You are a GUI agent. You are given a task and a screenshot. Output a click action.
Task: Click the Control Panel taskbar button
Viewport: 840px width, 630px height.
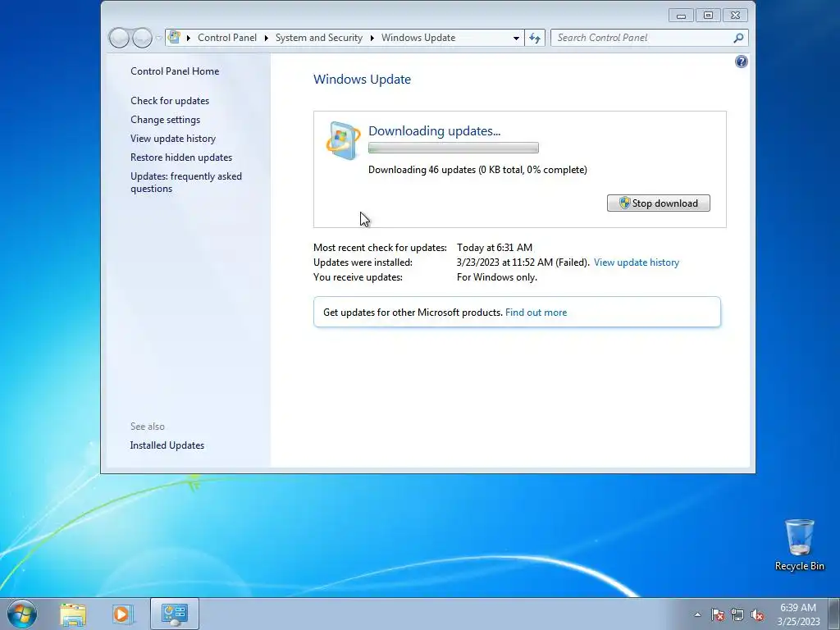tap(175, 614)
